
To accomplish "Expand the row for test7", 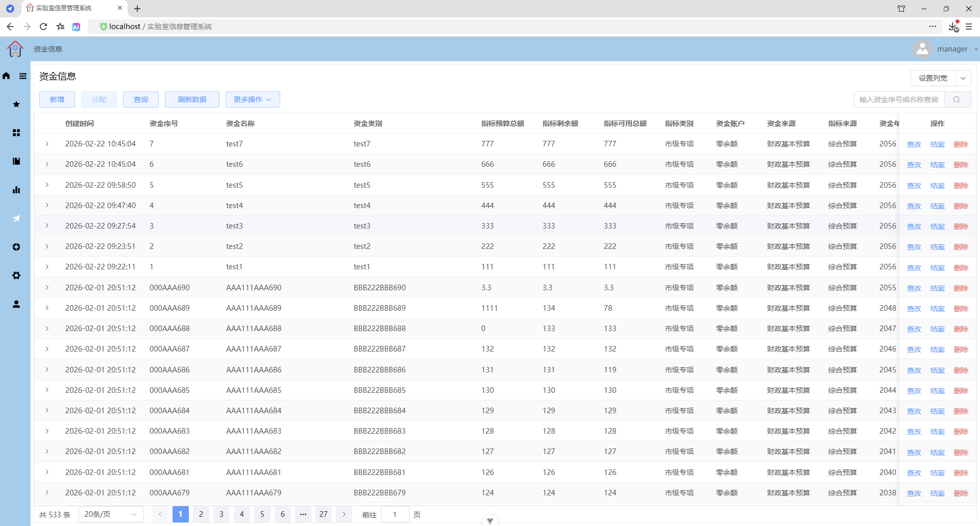I will click(47, 144).
